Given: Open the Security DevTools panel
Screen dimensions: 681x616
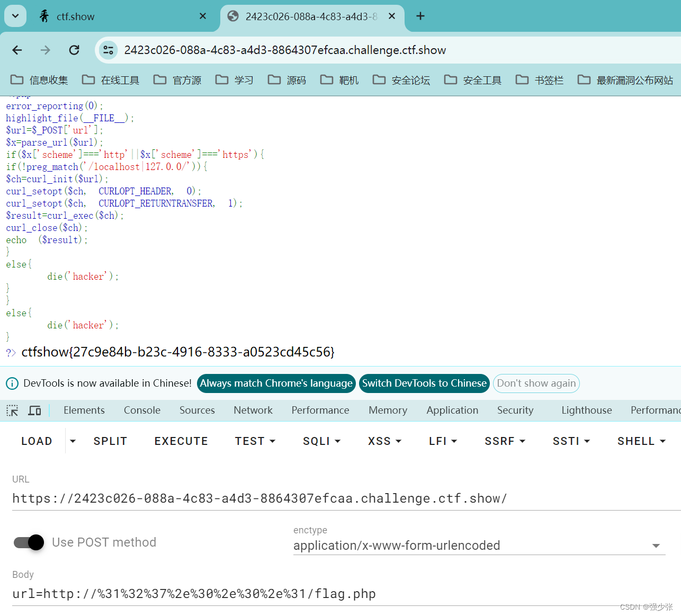Looking at the screenshot, I should (x=515, y=410).
